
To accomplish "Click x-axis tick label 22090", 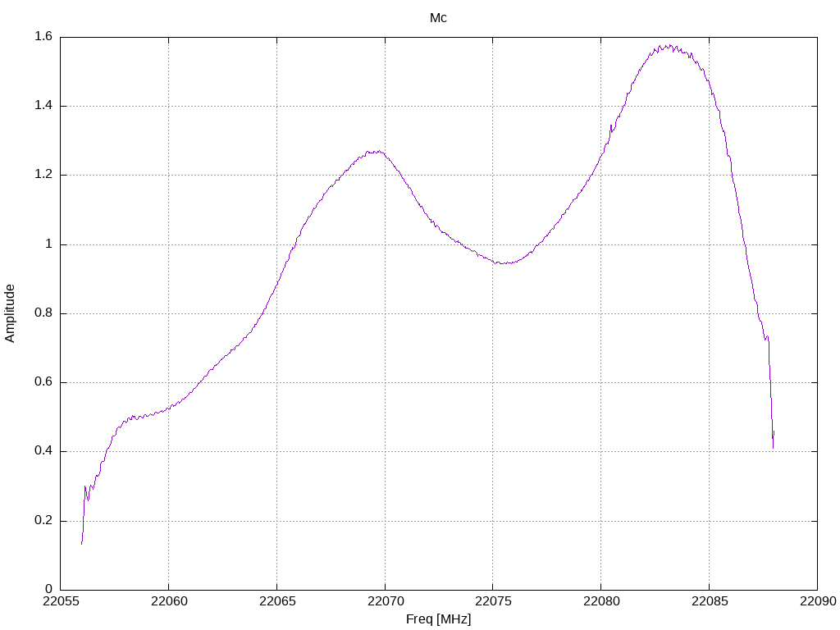I will [818, 601].
